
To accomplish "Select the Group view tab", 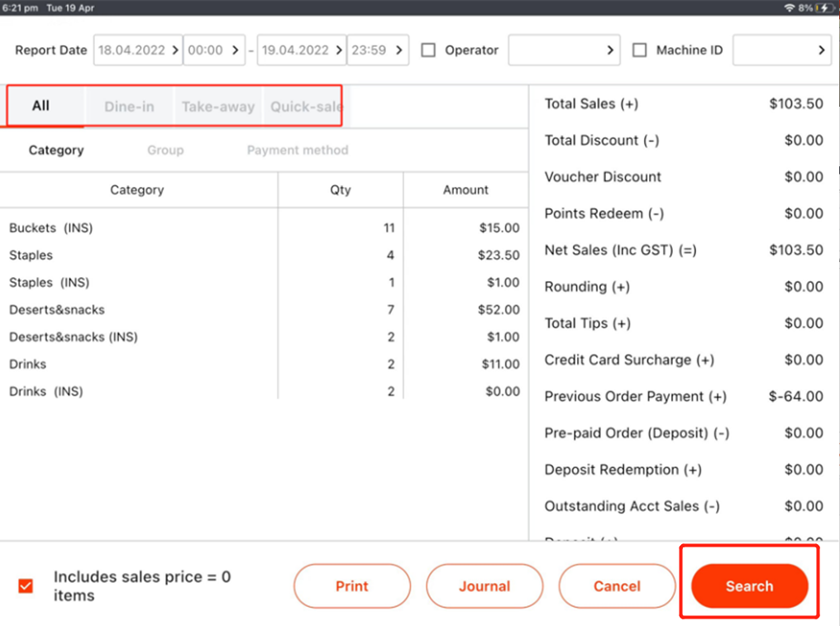I will click(x=165, y=151).
